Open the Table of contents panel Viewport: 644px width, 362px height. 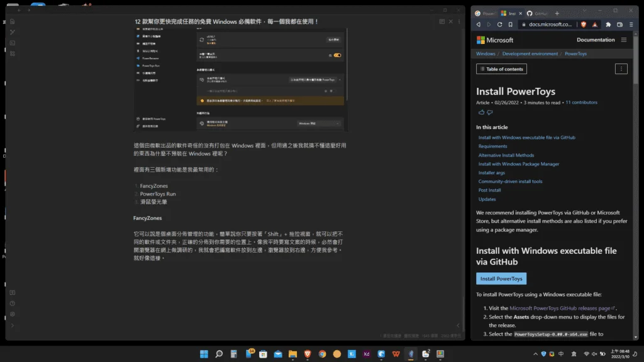point(501,69)
